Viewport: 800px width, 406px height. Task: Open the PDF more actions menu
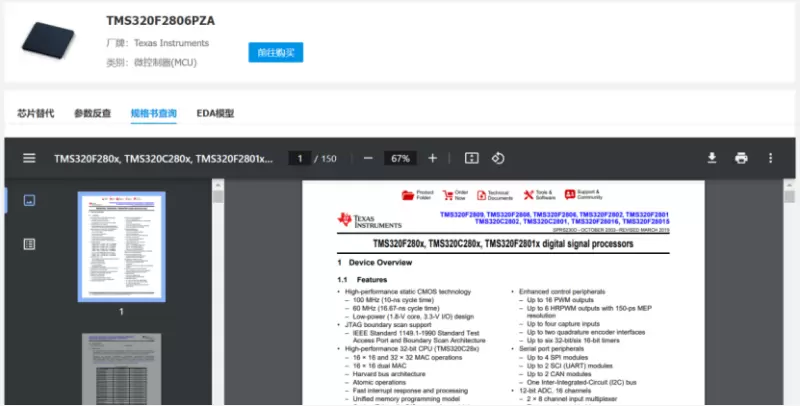point(770,158)
